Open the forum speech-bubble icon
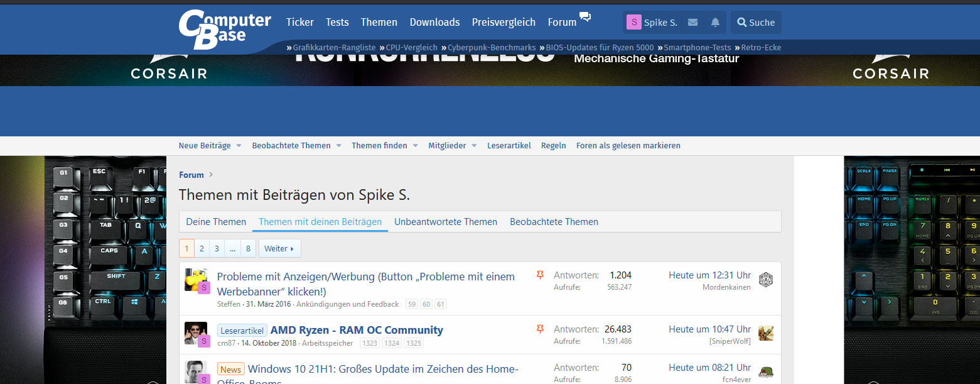This screenshot has width=980, height=384. [585, 17]
